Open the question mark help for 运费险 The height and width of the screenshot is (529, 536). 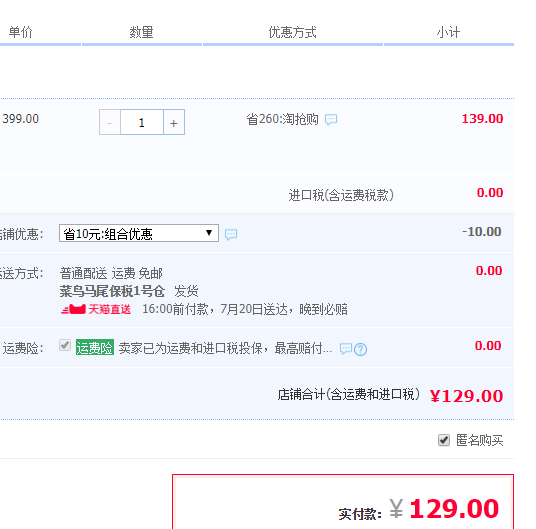360,349
